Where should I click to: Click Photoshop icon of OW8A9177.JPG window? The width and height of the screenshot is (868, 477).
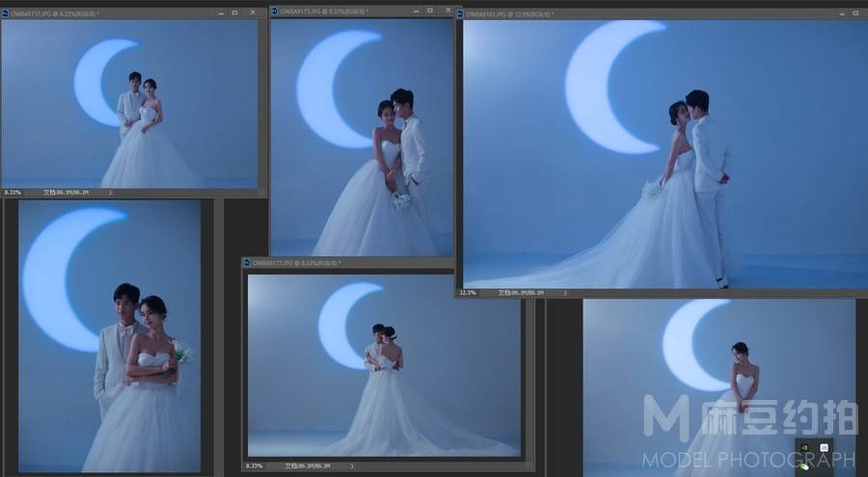[247, 263]
